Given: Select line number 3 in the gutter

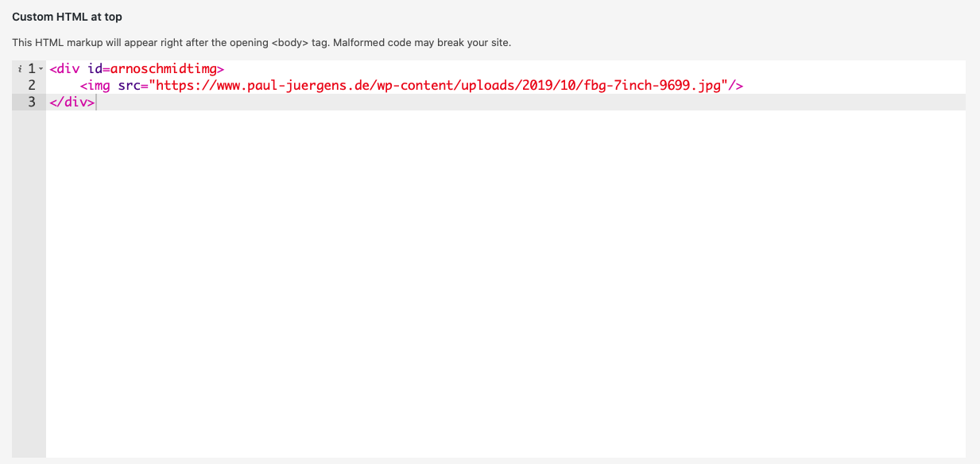Looking at the screenshot, I should point(32,102).
